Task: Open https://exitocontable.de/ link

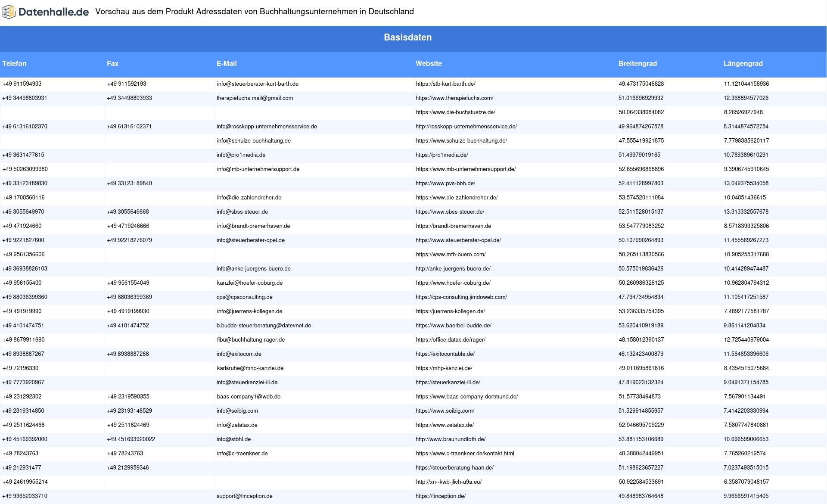Action: 445,354
